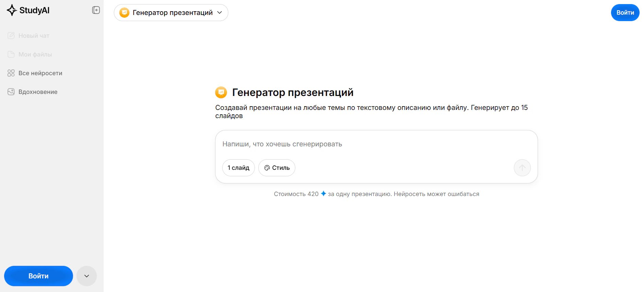Open the Стиль style picker

[x=277, y=168]
